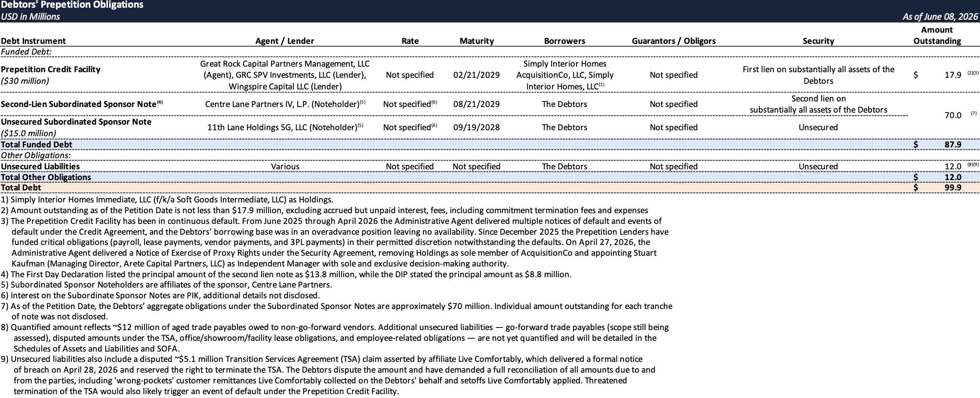Select the Unsecured Liabilities row label

[40, 166]
